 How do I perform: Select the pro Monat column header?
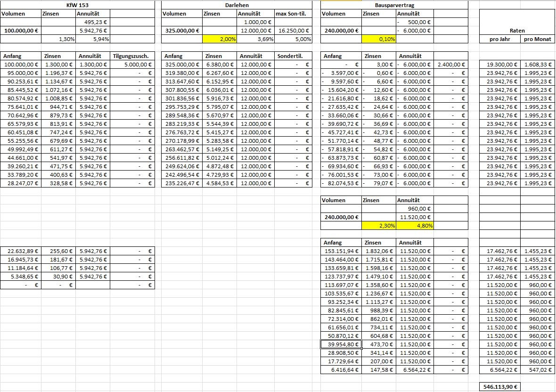pyautogui.click(x=538, y=39)
